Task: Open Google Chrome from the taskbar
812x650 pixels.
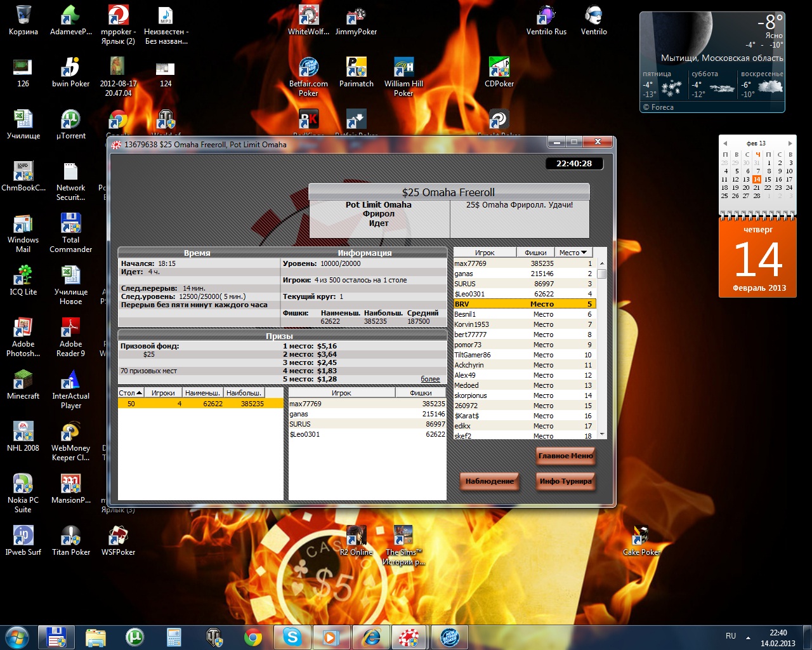Action: tap(253, 637)
